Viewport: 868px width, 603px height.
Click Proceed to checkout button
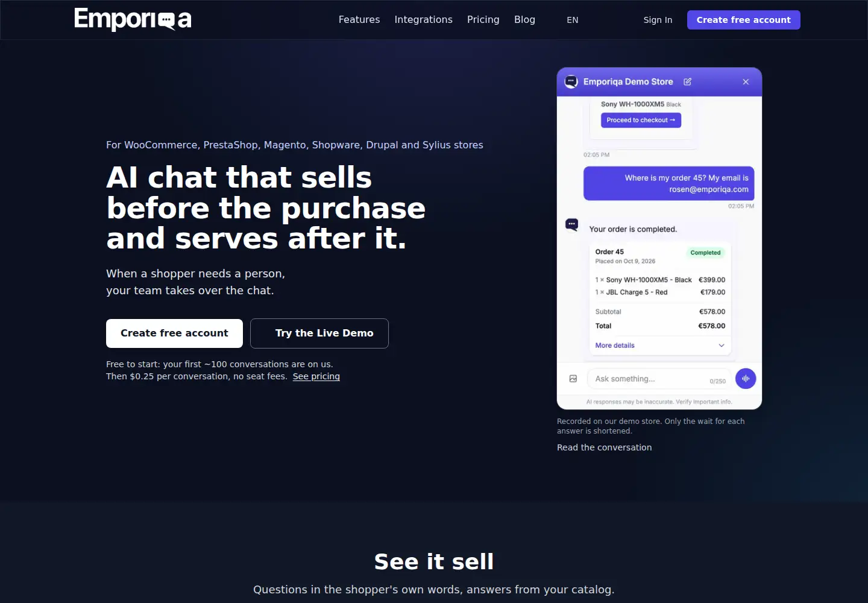pyautogui.click(x=641, y=120)
